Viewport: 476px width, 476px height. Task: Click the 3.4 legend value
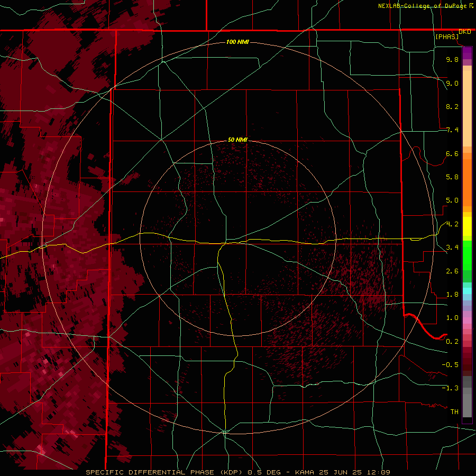pyautogui.click(x=452, y=248)
